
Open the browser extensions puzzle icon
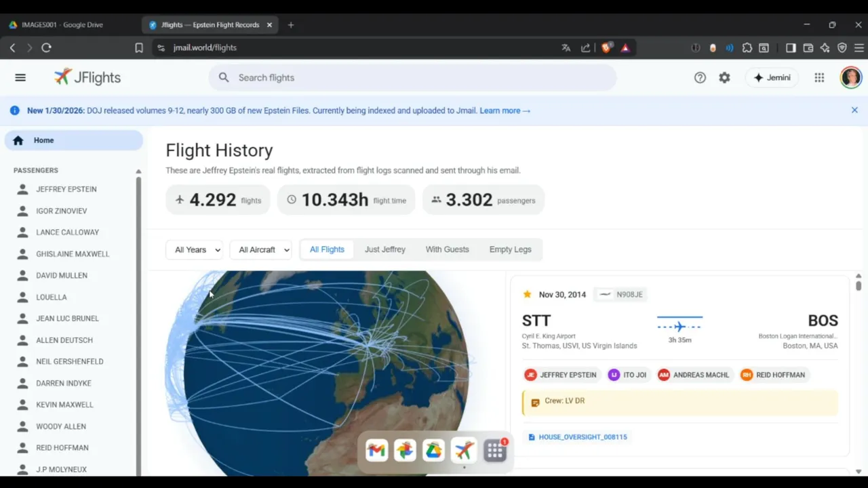[747, 47]
